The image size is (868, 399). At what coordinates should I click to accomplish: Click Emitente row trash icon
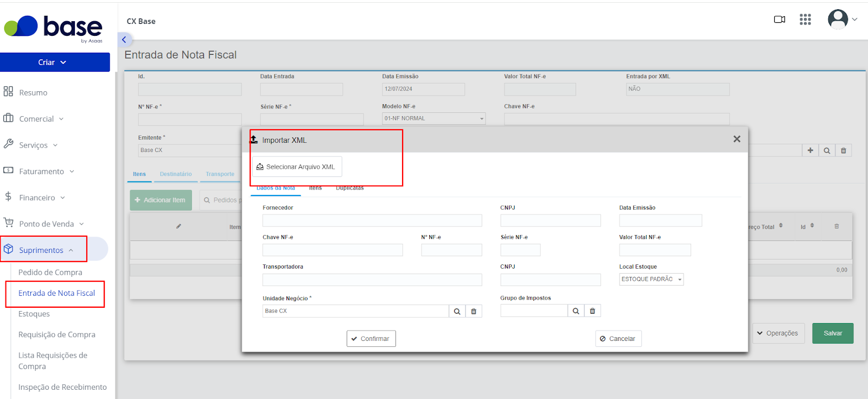coord(844,150)
